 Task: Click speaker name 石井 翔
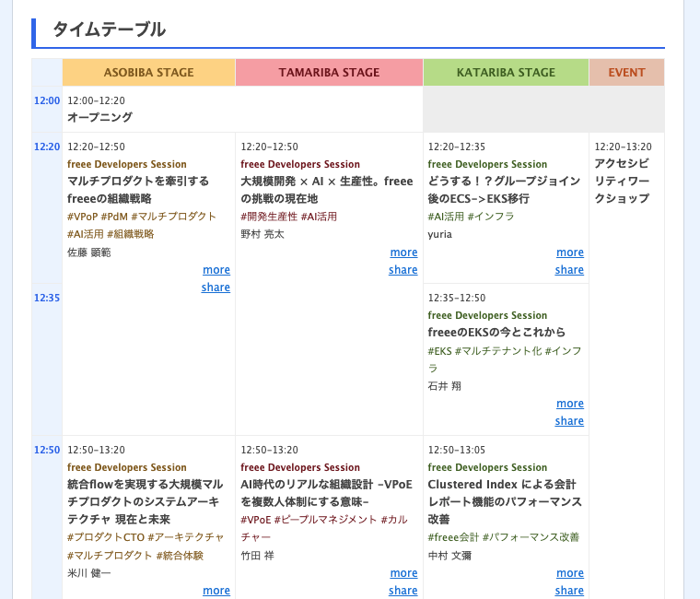(444, 386)
